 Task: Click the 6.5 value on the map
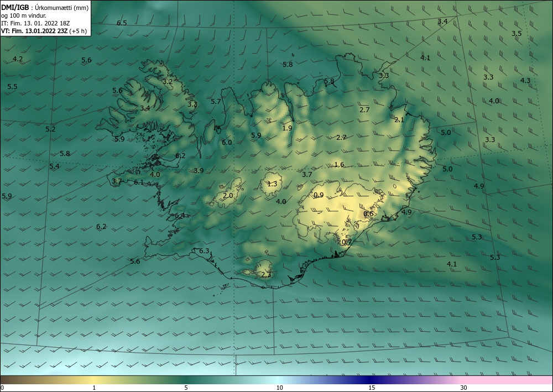coord(122,23)
